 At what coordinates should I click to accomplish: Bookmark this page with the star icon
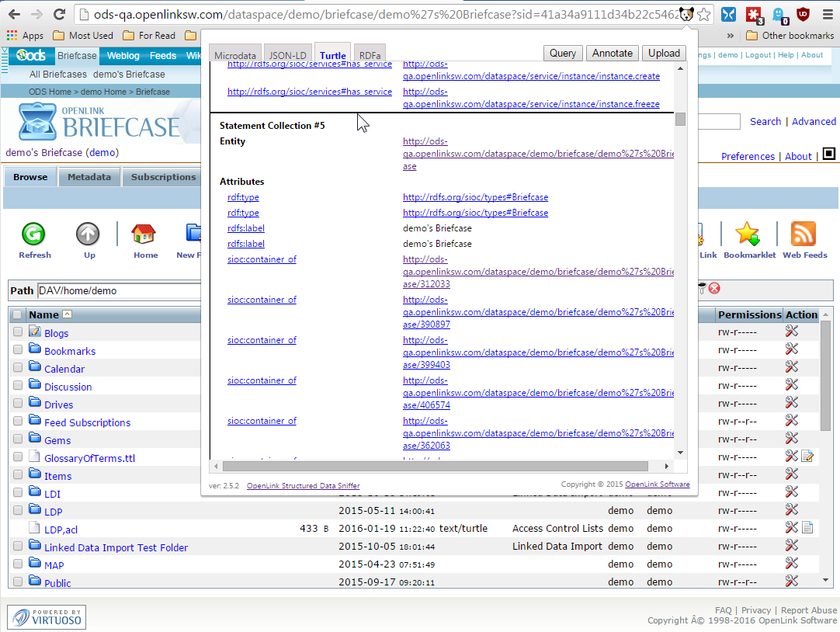pos(703,14)
